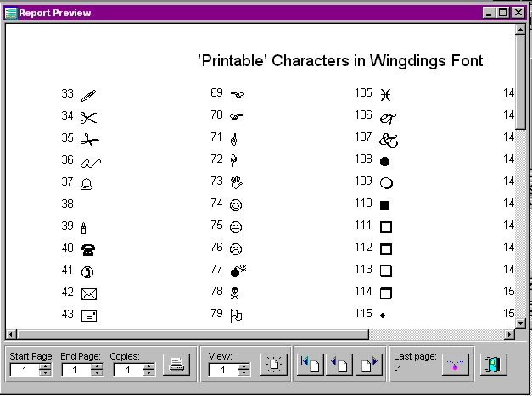Viewport: 532px width, 396px height.
Task: Click the printer icon button
Action: point(176,365)
